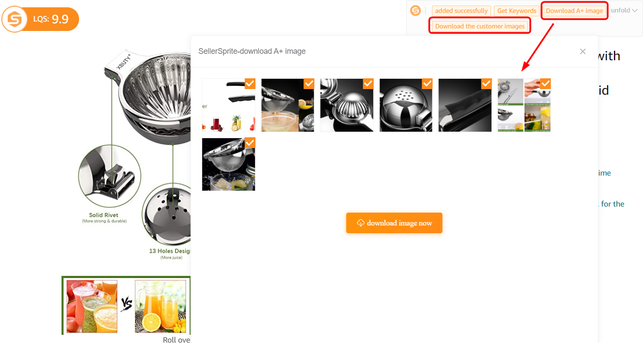Click Download A+ image button
Image resolution: width=644 pixels, height=343 pixels.
[574, 11]
